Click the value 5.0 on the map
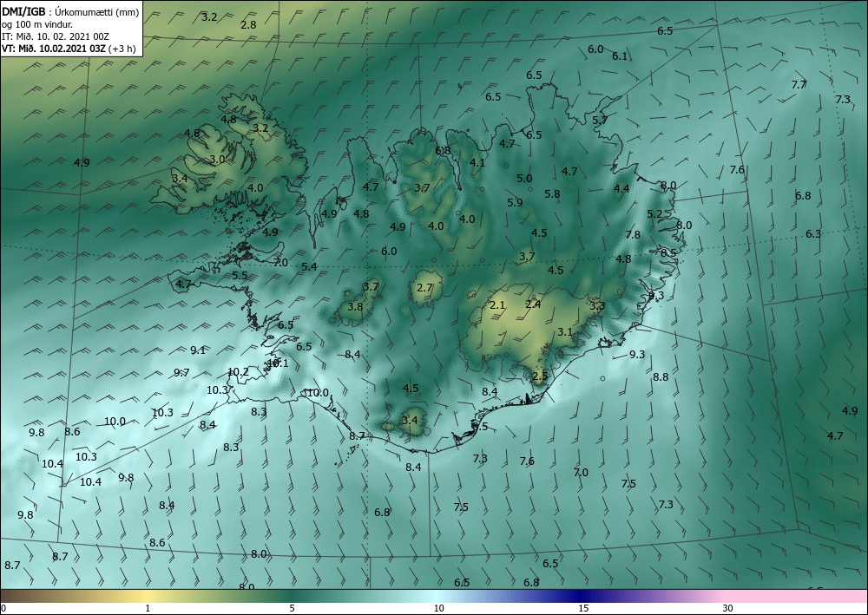This screenshot has width=868, height=615. [524, 179]
